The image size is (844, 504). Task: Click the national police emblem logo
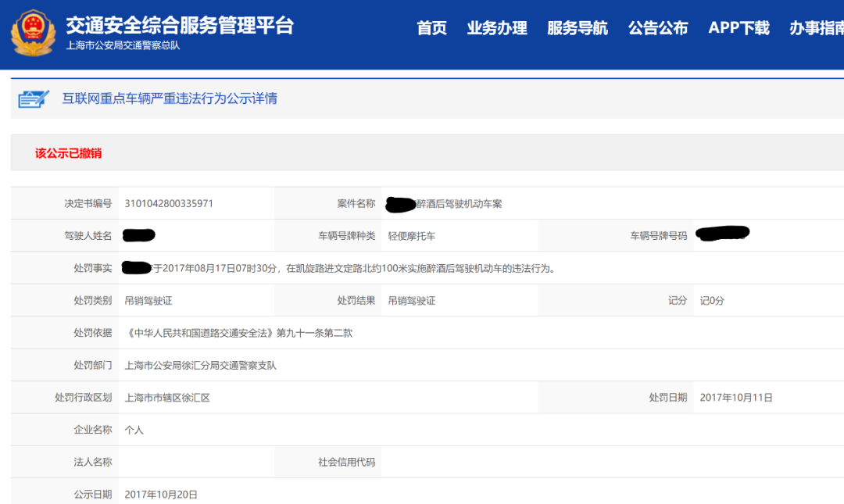[34, 33]
